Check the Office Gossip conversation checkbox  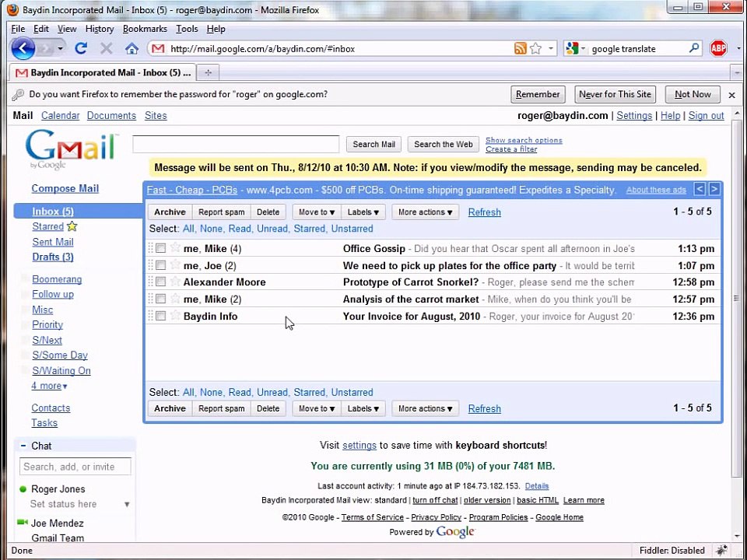tap(160, 248)
